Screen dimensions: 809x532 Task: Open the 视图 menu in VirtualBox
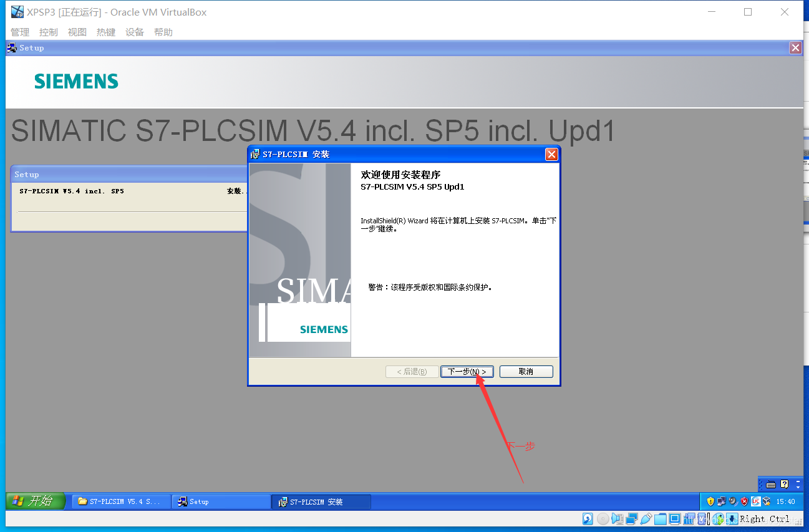point(77,32)
